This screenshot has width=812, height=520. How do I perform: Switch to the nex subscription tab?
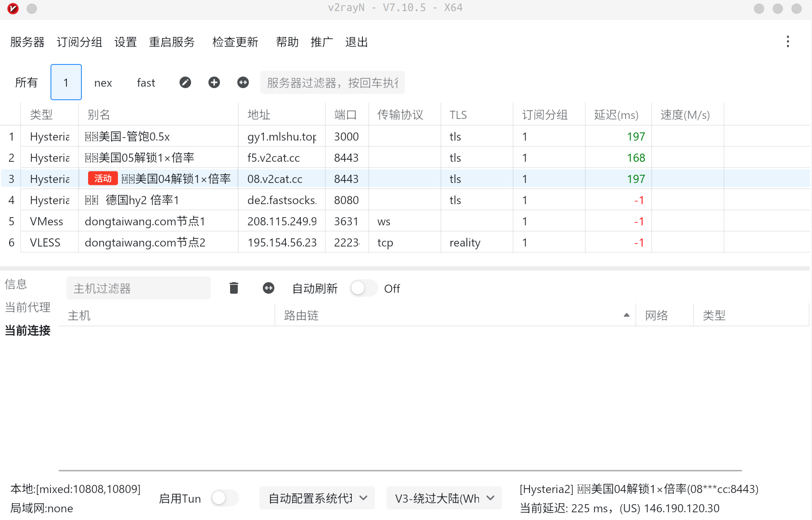(x=103, y=83)
